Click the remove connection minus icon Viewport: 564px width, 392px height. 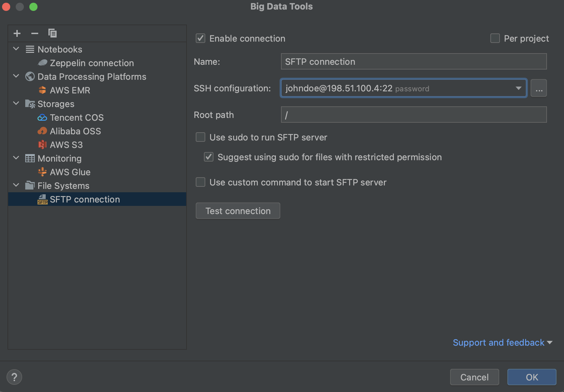(x=34, y=33)
